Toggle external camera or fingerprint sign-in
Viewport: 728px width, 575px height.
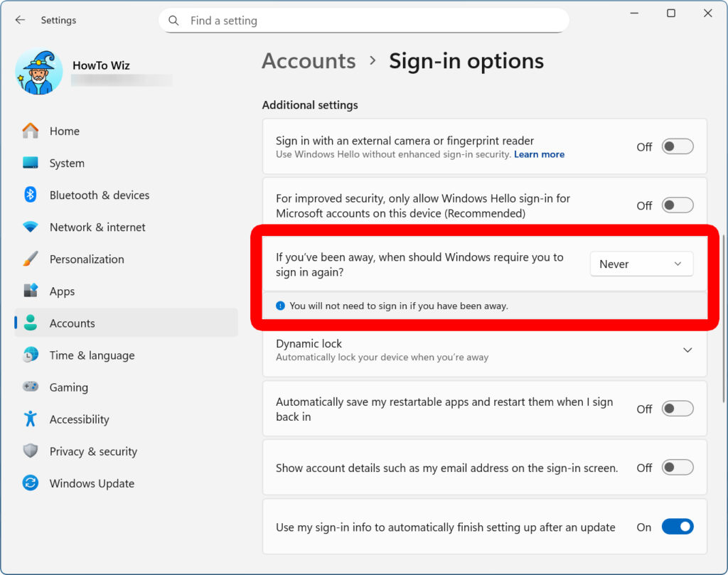coord(676,145)
